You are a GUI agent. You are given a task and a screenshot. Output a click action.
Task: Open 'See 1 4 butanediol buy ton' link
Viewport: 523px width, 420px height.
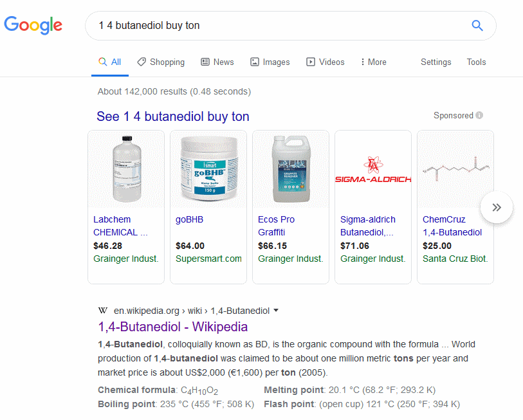[173, 116]
